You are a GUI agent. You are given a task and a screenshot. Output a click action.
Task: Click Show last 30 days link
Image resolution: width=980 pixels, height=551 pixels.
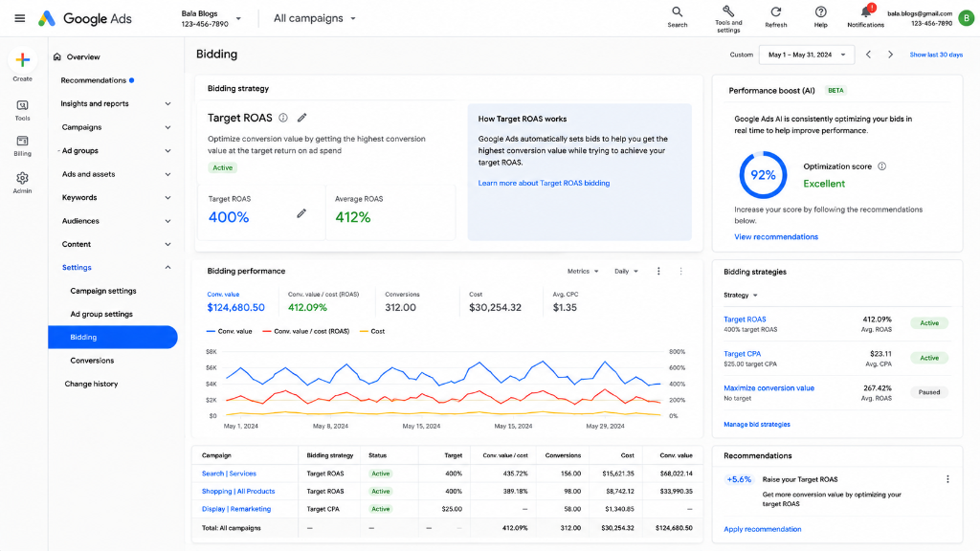pos(936,55)
